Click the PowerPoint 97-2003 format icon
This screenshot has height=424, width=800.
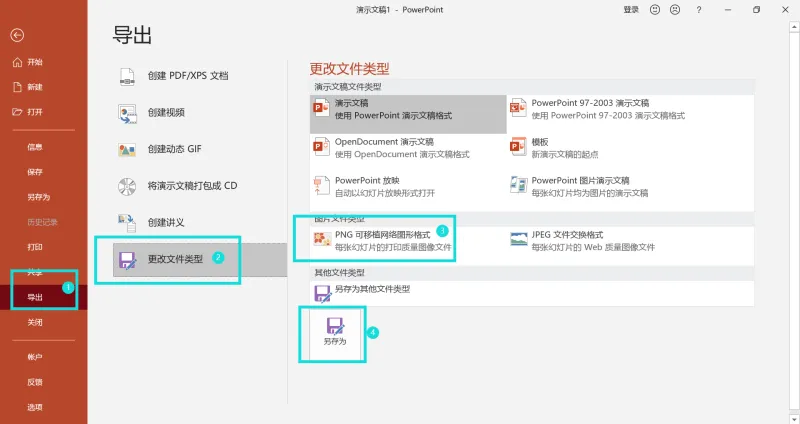518,108
